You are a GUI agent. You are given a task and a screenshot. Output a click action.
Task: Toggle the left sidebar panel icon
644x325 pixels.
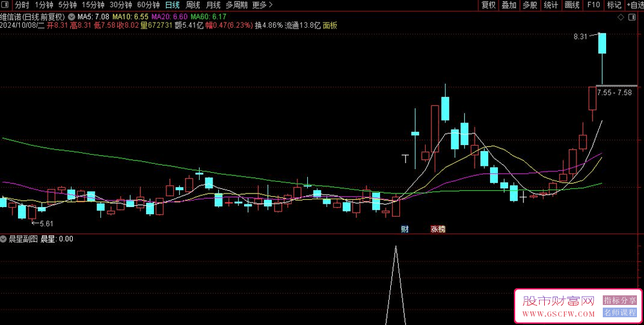[x=5, y=5]
